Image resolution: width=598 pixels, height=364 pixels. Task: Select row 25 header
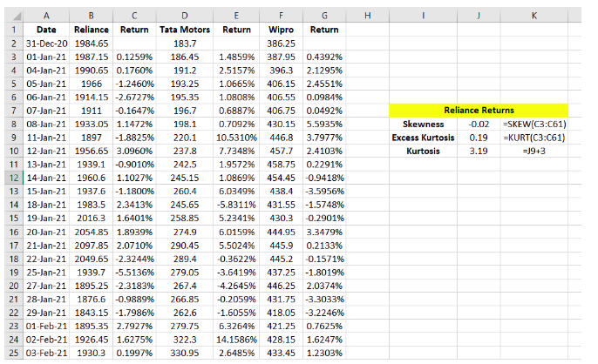point(14,353)
